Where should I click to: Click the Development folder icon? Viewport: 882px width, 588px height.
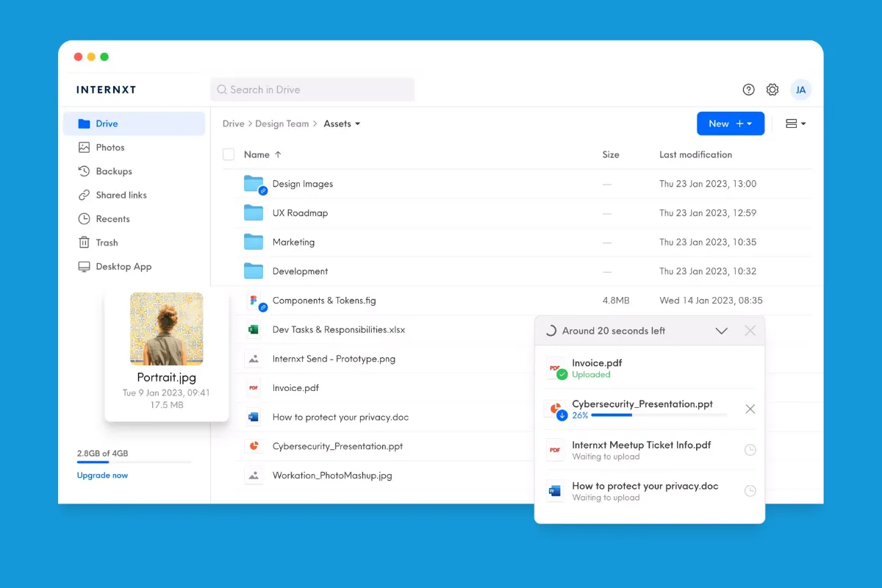(x=254, y=271)
